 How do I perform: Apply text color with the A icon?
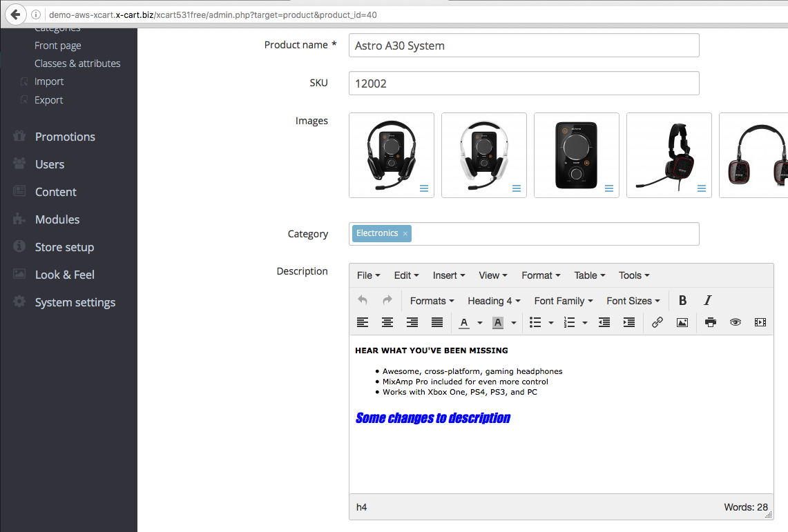[x=464, y=323]
